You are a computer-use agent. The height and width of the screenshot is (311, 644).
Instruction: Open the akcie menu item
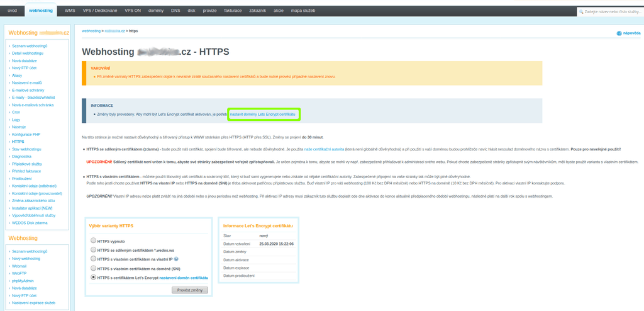(279, 11)
